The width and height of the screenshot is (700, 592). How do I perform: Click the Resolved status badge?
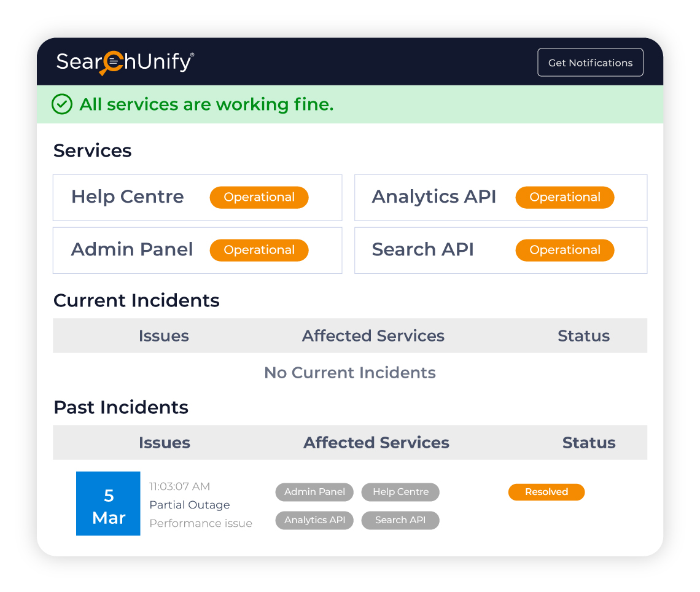[x=546, y=492]
